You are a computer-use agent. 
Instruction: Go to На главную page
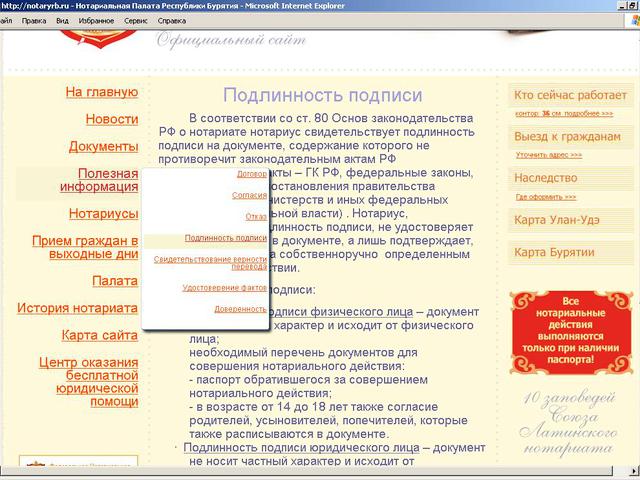102,92
